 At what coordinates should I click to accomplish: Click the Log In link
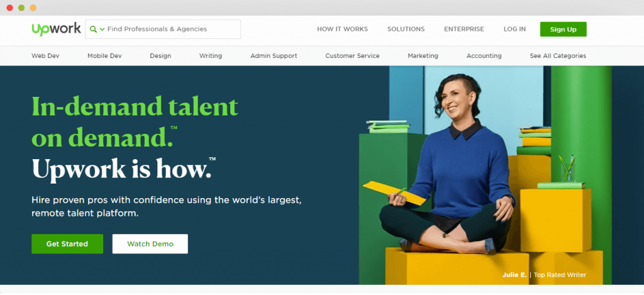514,29
